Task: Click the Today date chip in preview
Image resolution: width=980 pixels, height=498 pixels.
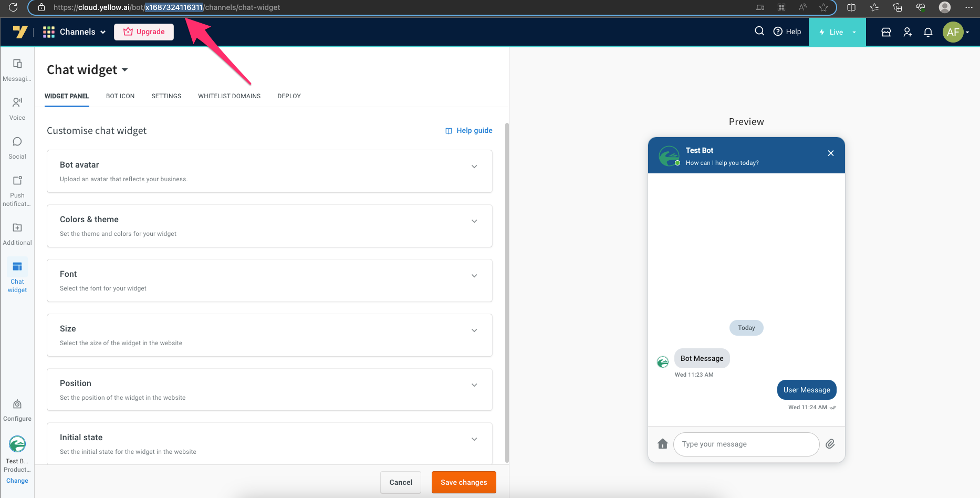Action: [x=746, y=328]
